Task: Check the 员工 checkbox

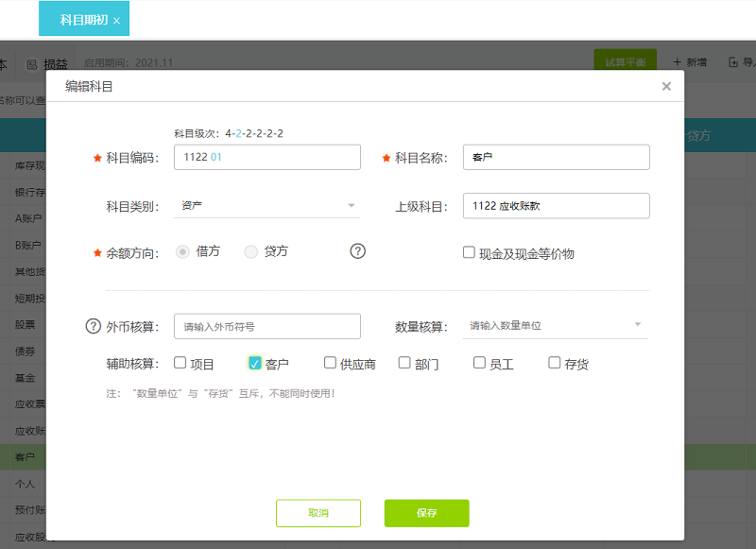Action: 479,363
